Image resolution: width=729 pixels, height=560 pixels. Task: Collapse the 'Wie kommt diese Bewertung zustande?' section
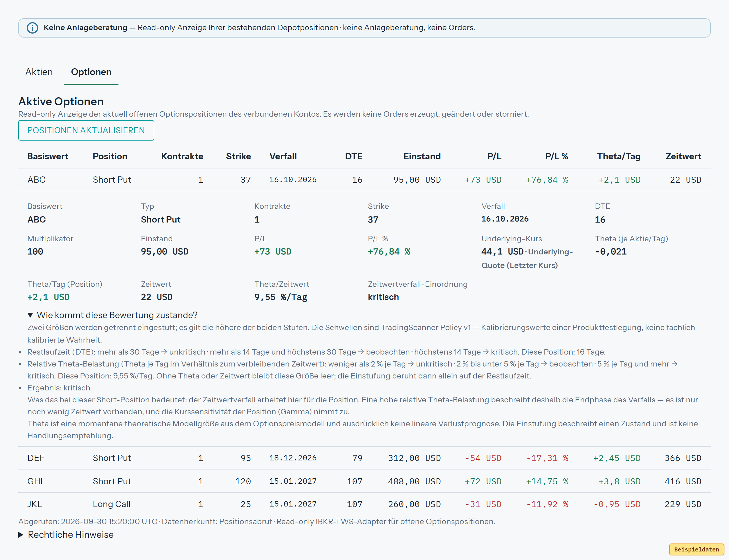point(112,315)
